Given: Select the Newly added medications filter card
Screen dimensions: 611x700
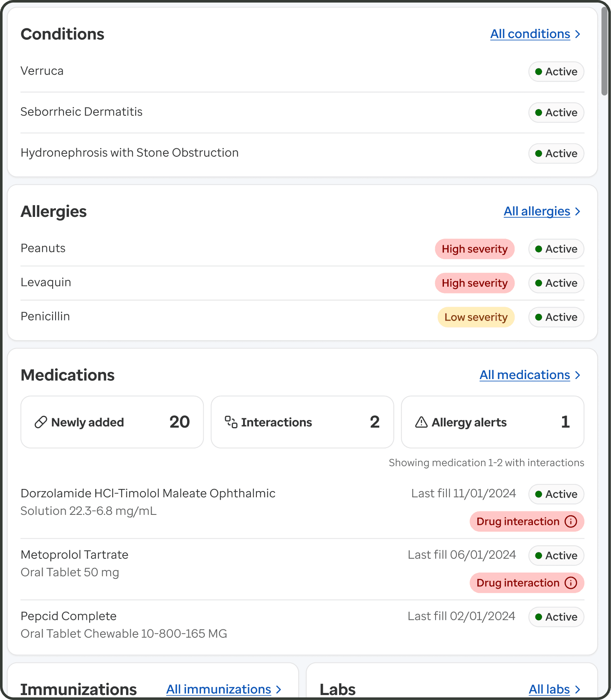Looking at the screenshot, I should click(112, 422).
